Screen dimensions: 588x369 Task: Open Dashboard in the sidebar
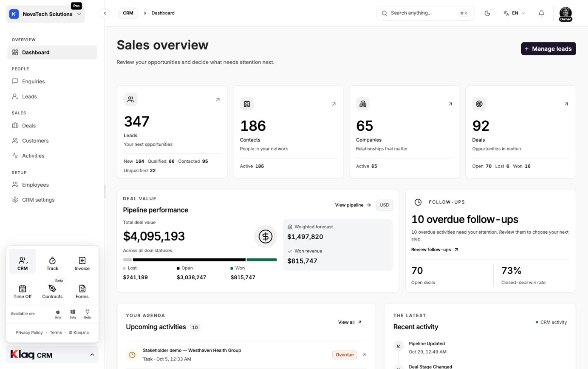pos(52,52)
